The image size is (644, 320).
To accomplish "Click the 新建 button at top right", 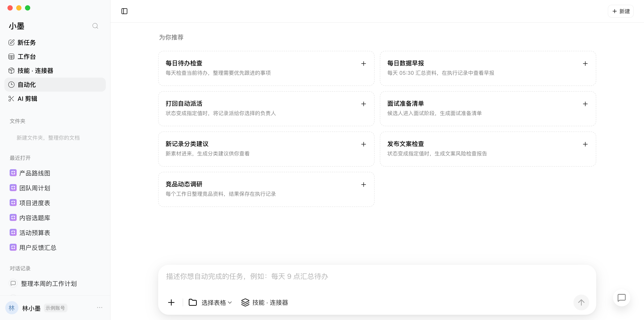I will (621, 11).
